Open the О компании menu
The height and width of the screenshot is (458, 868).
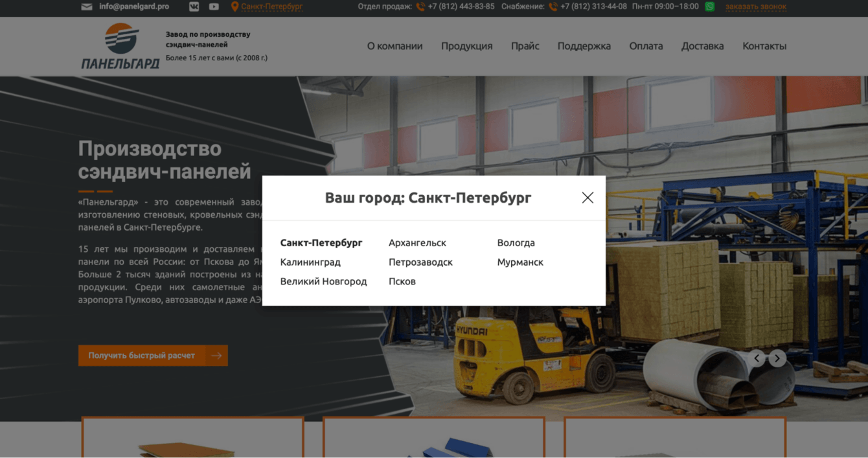click(x=394, y=46)
